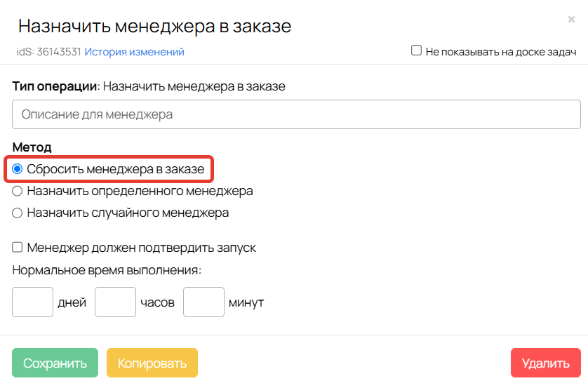Choose Назначить определенного менеджера option
The height and width of the screenshot is (388, 588).
tap(18, 191)
